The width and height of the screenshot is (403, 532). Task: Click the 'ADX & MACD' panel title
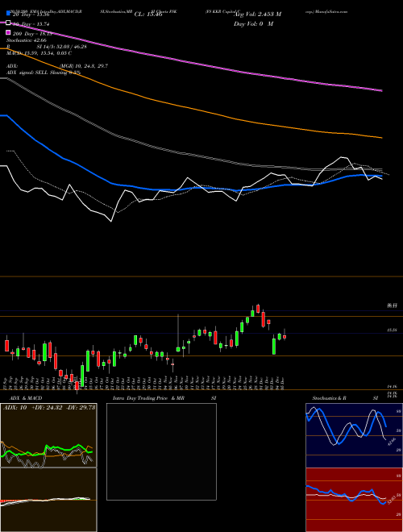(x=26, y=398)
